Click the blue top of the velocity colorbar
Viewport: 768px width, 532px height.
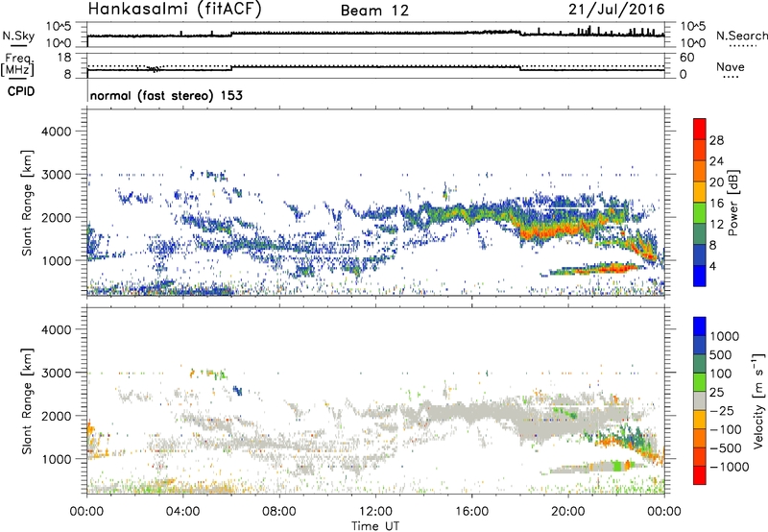700,326
